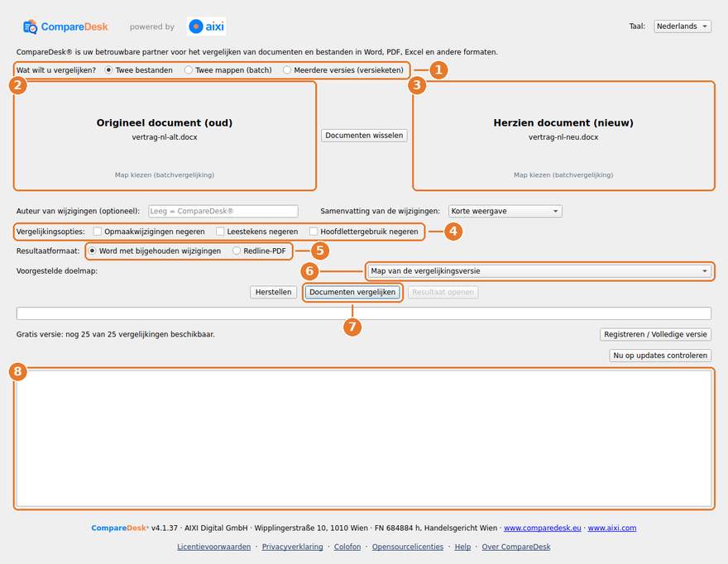Click the aixi logo
728x564 pixels.
pyautogui.click(x=207, y=26)
